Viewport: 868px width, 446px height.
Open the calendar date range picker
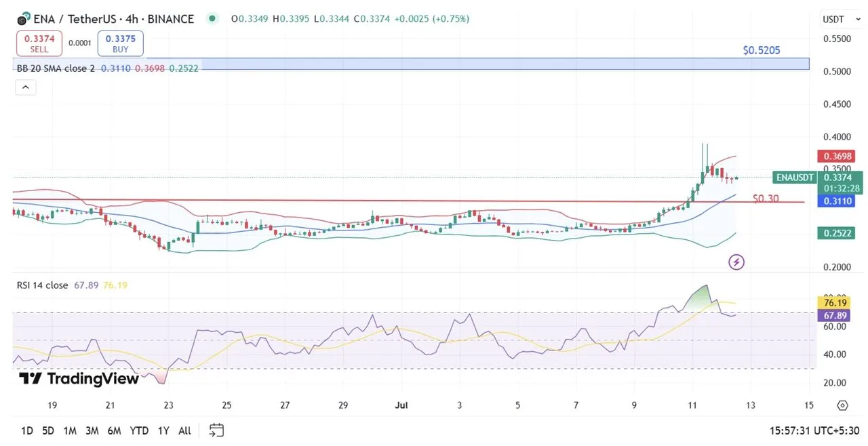(216, 430)
